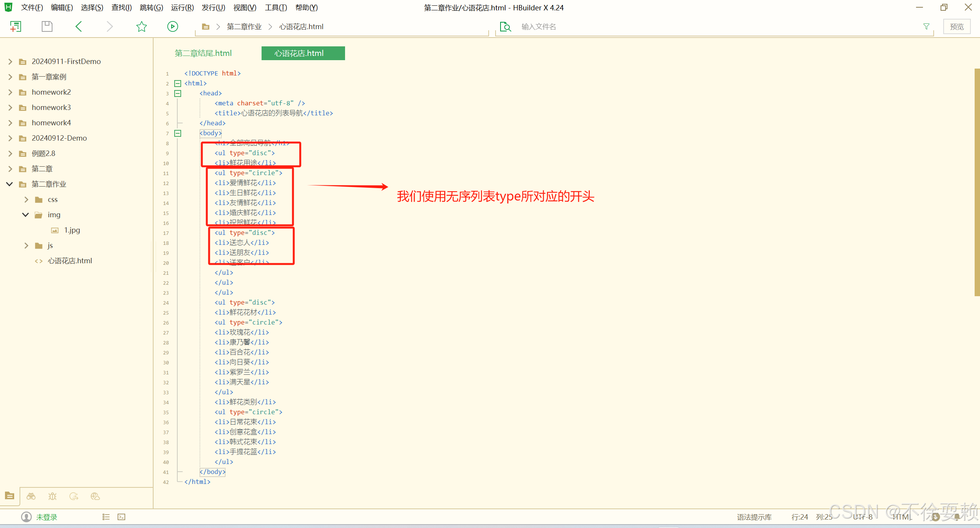Collapse the head tag fold marker
The image size is (980, 528).
click(178, 93)
